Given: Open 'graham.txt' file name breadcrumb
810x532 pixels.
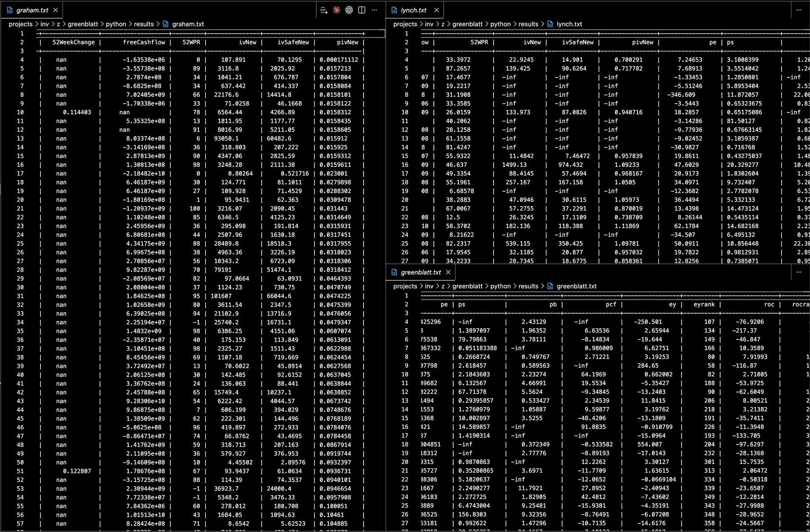Looking at the screenshot, I should click(x=188, y=24).
